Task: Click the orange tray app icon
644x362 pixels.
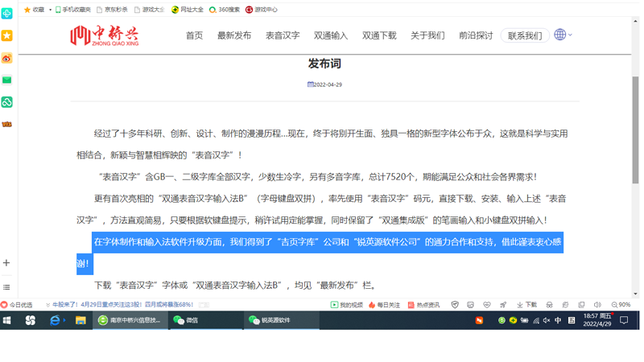Action: coord(479,320)
